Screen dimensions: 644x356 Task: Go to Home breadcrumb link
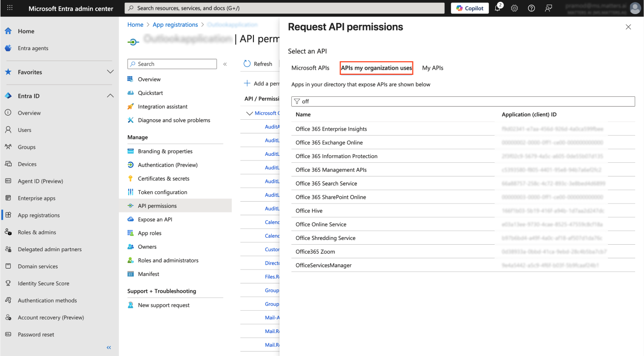(136, 25)
